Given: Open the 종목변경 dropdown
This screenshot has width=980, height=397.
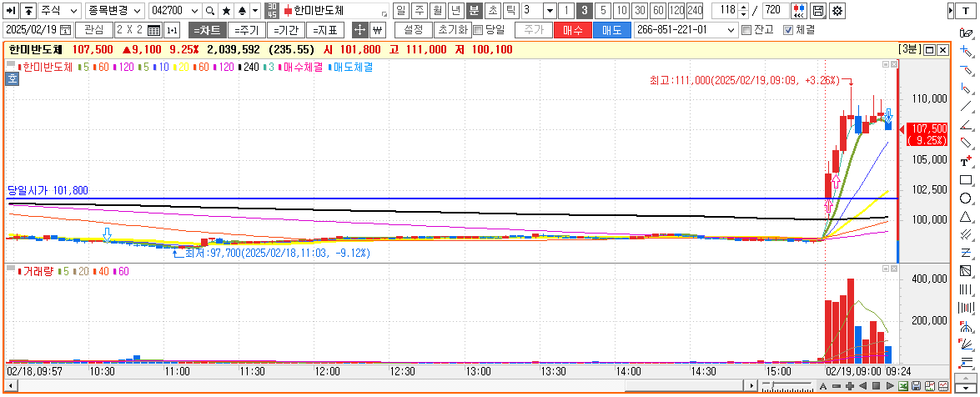Looking at the screenshot, I should click(x=137, y=11).
